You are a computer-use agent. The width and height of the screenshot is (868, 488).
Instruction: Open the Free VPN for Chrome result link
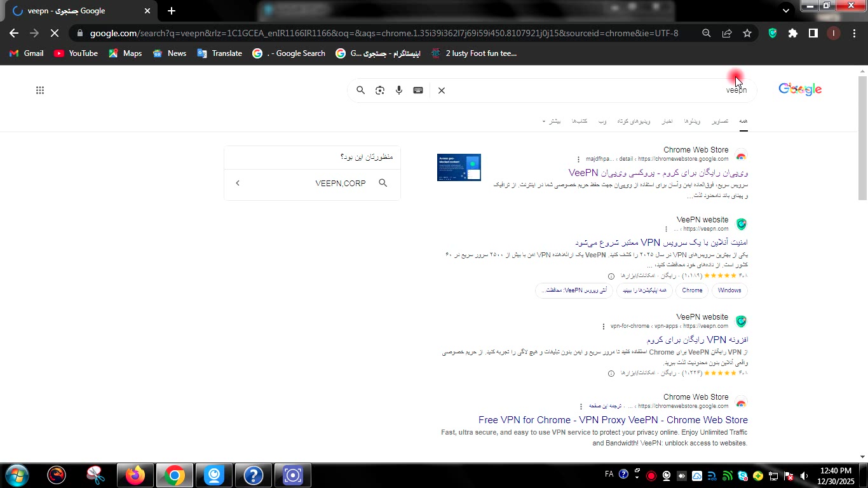coord(613,420)
